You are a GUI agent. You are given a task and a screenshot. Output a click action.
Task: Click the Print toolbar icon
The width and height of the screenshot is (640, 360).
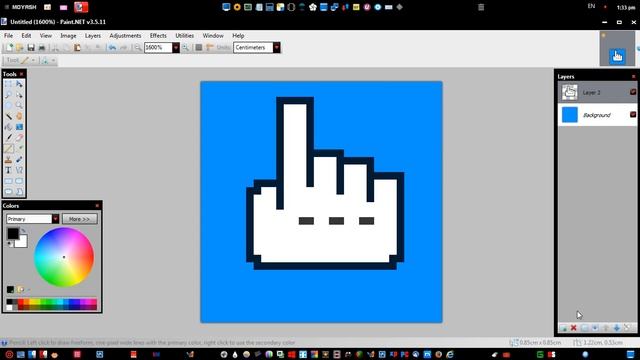click(42, 47)
